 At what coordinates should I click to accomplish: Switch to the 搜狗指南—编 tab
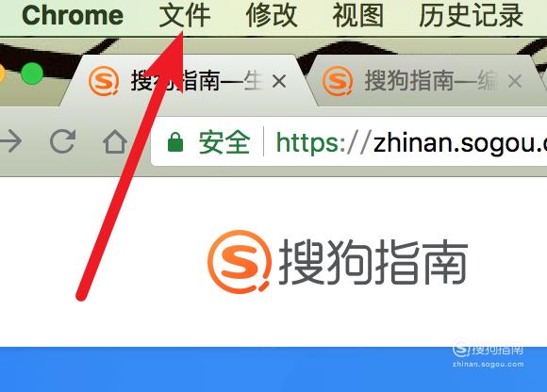point(423,81)
